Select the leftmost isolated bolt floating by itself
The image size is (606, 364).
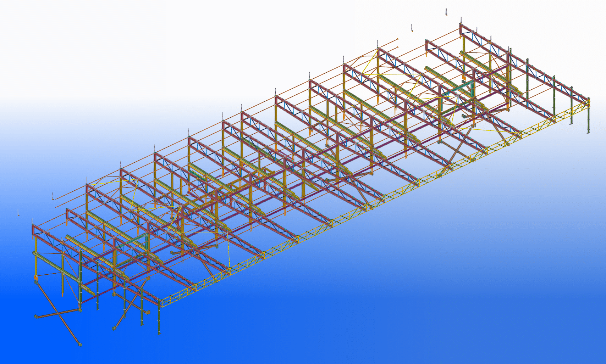pos(18,212)
